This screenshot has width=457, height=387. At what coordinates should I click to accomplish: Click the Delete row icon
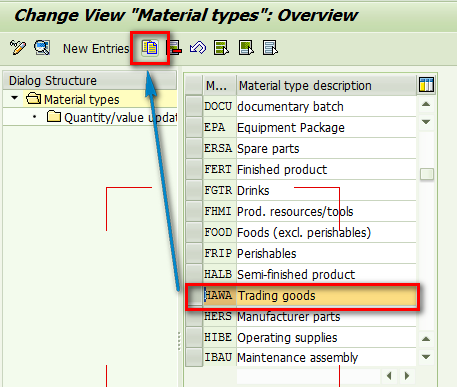tap(174, 48)
